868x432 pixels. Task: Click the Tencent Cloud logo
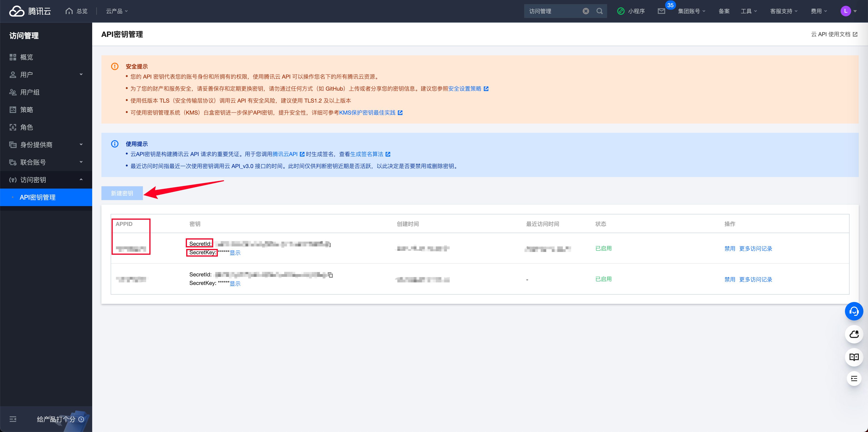point(30,11)
